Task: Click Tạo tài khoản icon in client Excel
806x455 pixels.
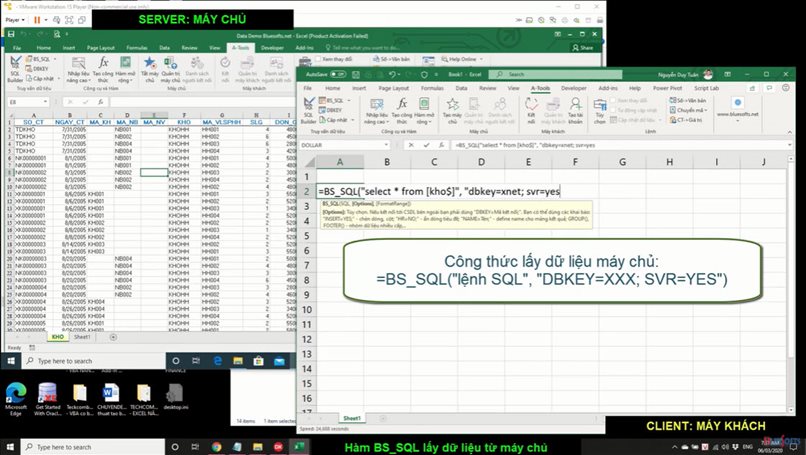Action: click(575, 111)
